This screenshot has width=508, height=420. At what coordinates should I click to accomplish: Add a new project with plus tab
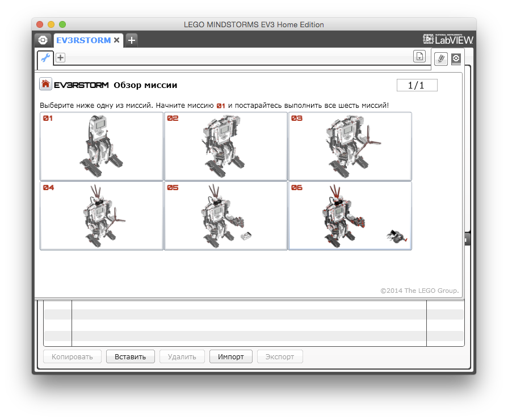pyautogui.click(x=132, y=40)
